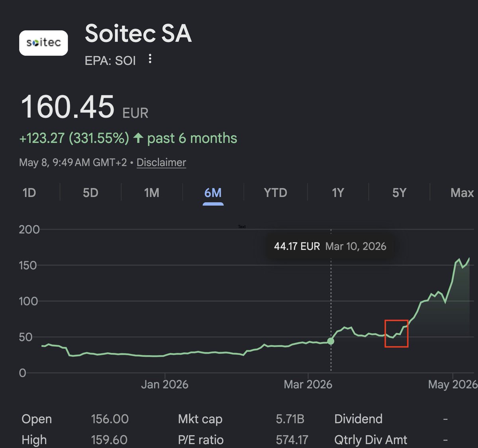Viewport: 478px width, 448px height.
Task: Click the Open value 156.00
Action: coord(110,419)
